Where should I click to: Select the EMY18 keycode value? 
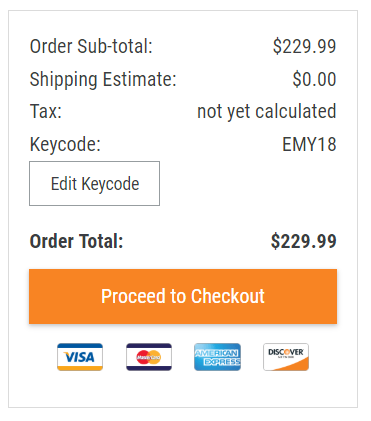(x=309, y=144)
